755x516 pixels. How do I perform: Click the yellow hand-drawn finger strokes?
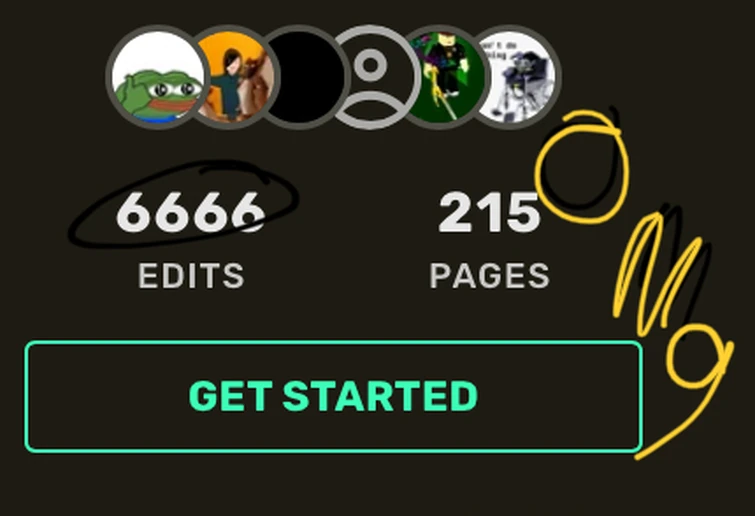[x=660, y=274]
